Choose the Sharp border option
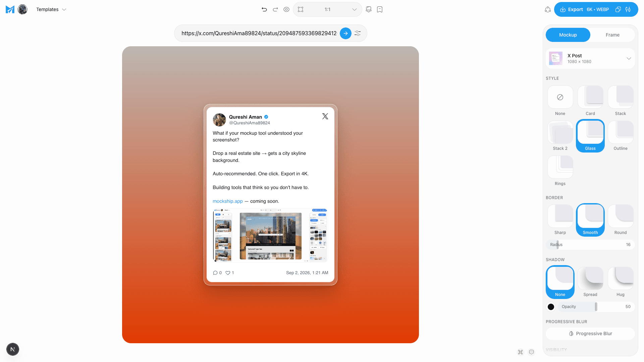Screen dimensions: 644x362 tap(560, 220)
